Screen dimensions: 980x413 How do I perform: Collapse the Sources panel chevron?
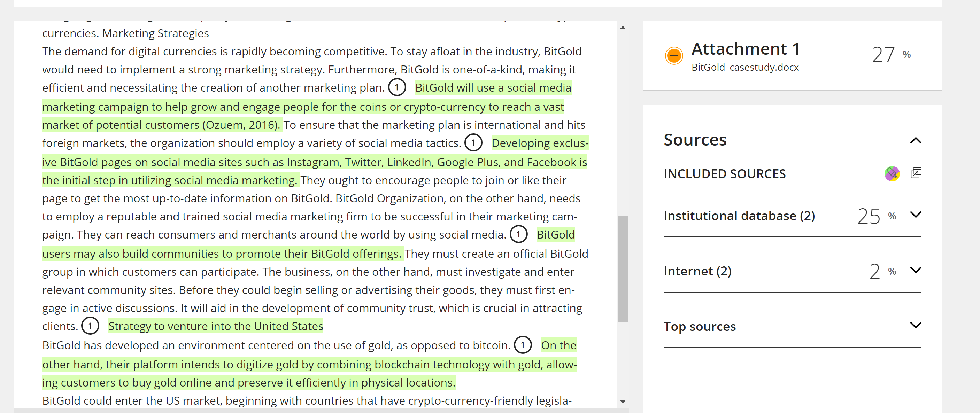tap(916, 141)
